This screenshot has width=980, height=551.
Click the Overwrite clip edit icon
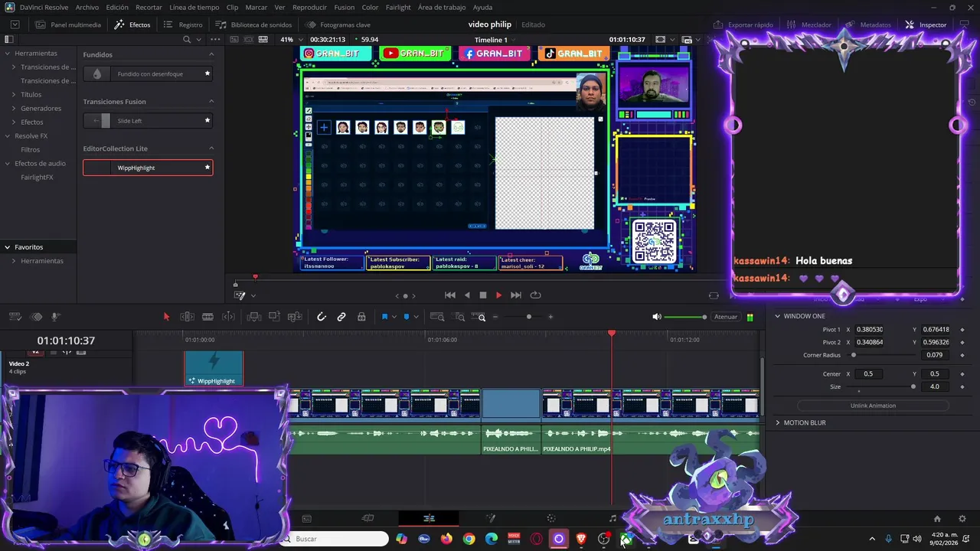pyautogui.click(x=274, y=317)
